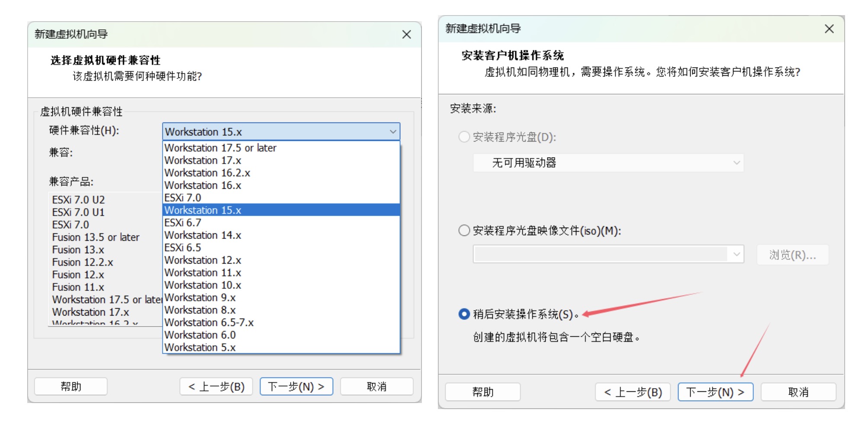Select Fusion 11.x in compatible products

(78, 287)
